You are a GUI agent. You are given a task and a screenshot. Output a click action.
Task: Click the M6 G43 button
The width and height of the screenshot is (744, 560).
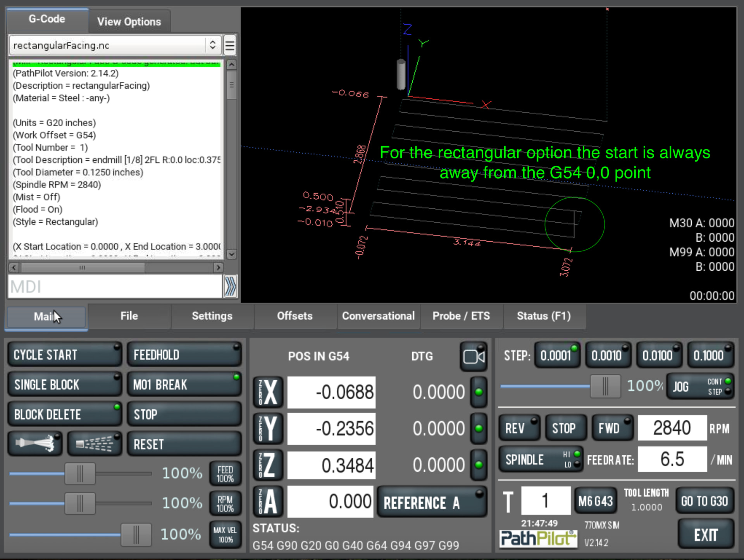(596, 501)
